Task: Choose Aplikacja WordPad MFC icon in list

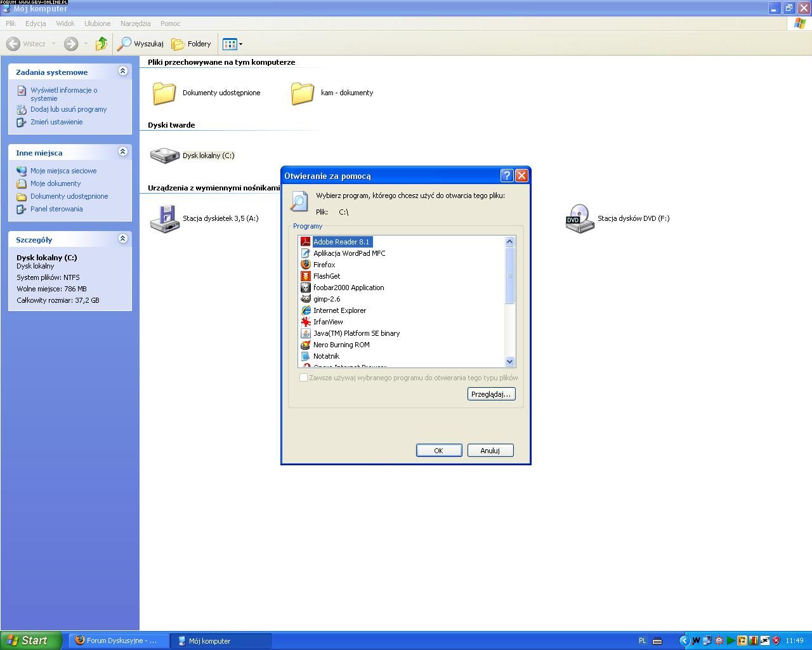Action: 305,253
